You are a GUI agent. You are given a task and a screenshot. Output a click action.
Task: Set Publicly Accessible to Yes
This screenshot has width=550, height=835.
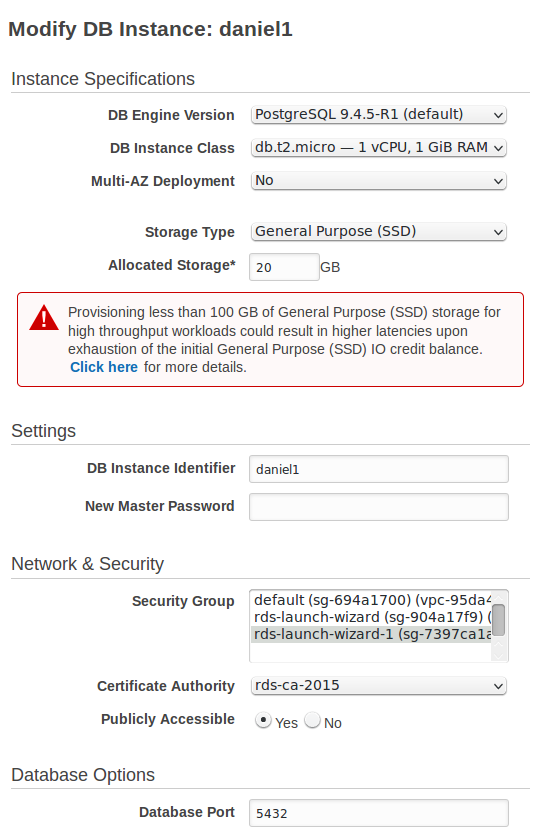click(263, 721)
